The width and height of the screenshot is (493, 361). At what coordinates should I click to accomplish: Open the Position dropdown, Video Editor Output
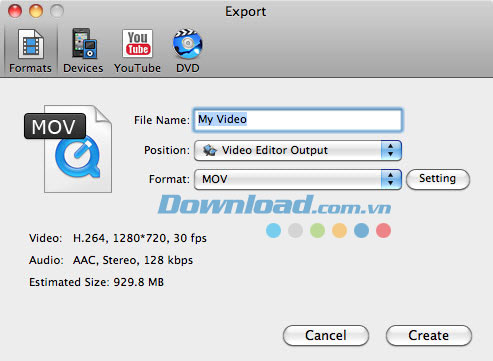(x=298, y=150)
